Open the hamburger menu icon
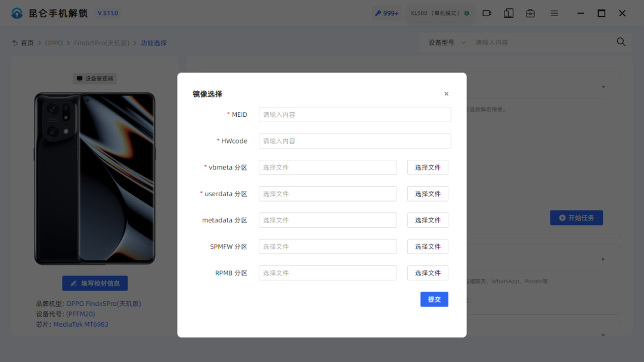The width and height of the screenshot is (644, 362). tap(554, 13)
